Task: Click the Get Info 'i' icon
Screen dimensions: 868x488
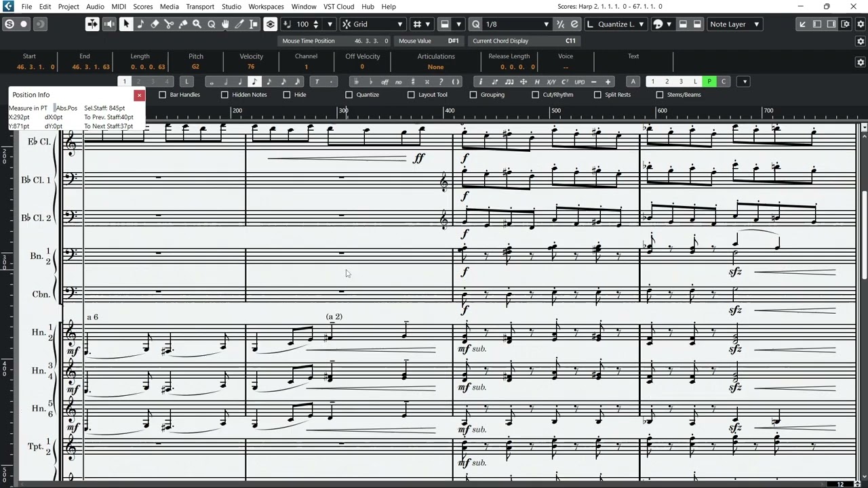Action: pos(481,81)
